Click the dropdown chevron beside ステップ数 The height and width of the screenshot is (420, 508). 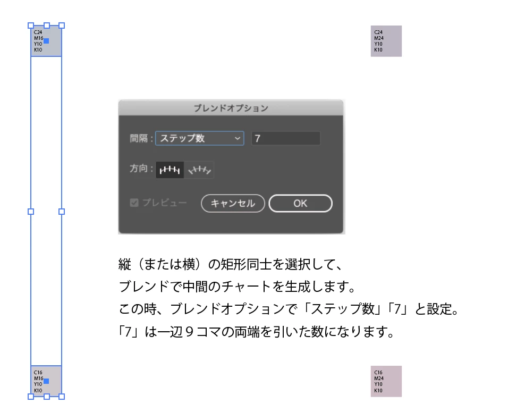pos(238,138)
